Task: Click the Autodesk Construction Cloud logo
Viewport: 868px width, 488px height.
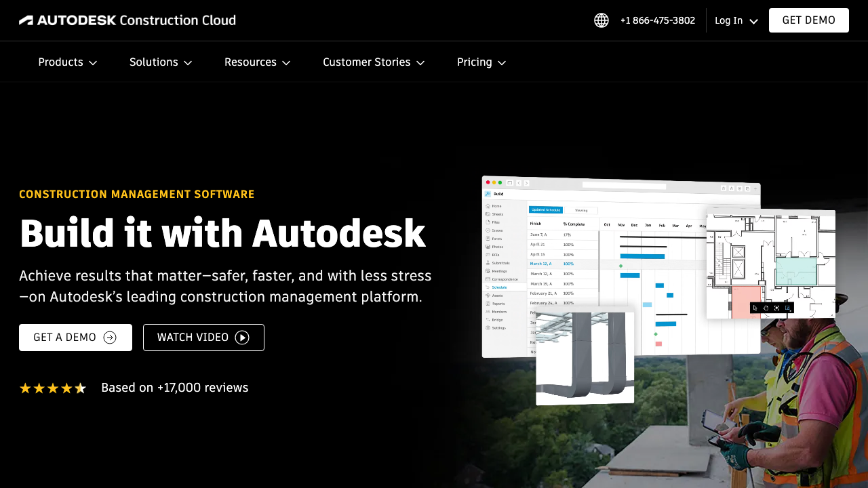Action: point(127,20)
